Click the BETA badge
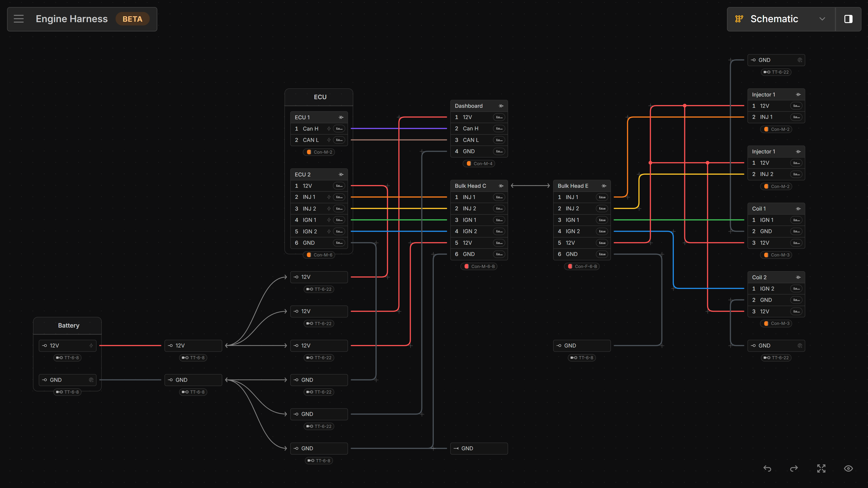This screenshot has height=488, width=868. click(x=132, y=19)
